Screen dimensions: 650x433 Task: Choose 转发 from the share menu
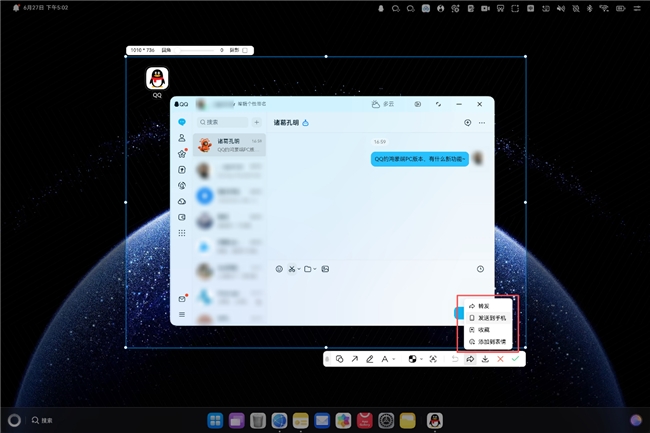(x=488, y=306)
